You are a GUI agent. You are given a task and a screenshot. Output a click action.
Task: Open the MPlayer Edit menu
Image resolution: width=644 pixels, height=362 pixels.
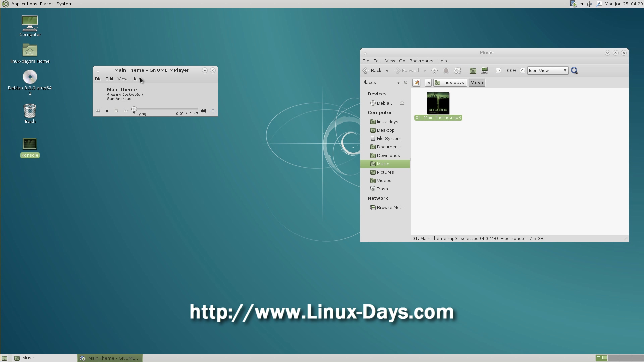coord(109,79)
